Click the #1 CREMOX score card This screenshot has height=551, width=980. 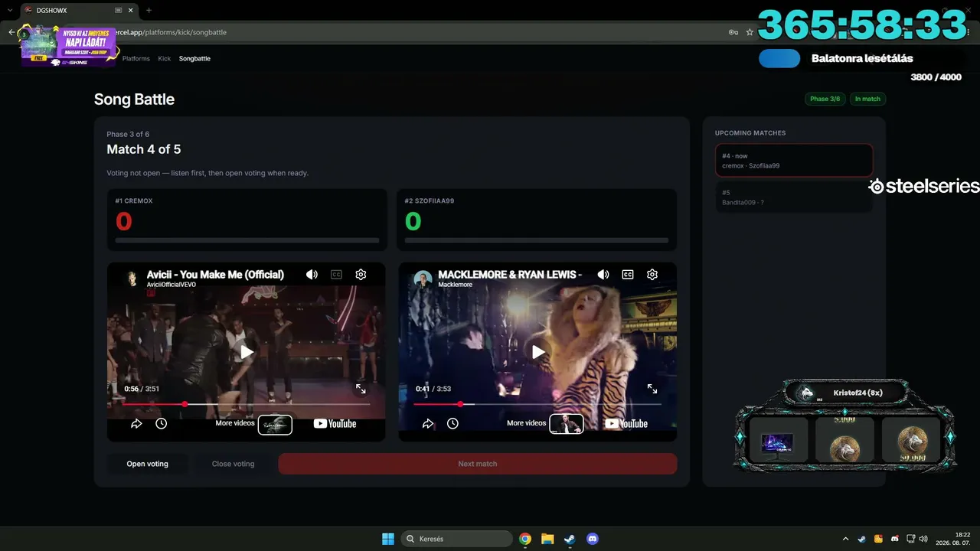[x=247, y=220]
